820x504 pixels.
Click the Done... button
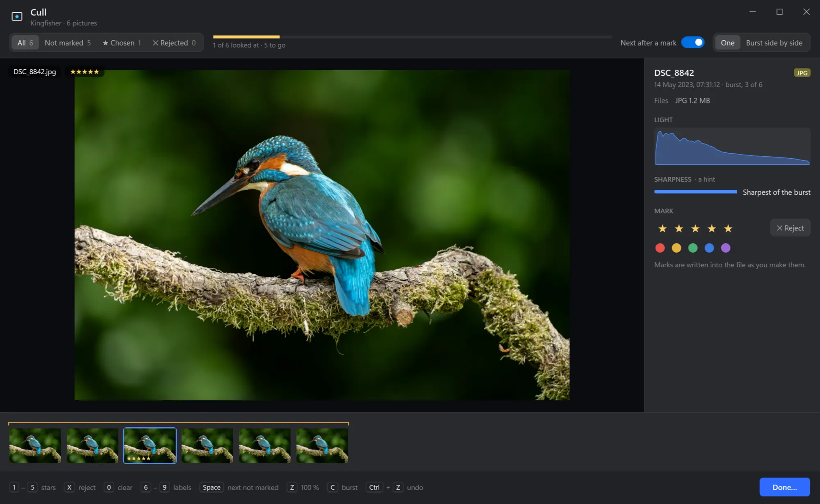[x=784, y=487]
